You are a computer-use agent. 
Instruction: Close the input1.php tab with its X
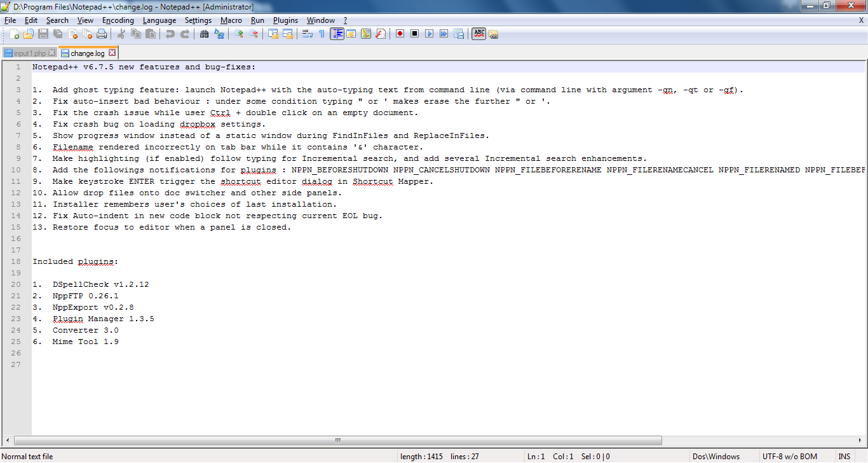pos(51,53)
